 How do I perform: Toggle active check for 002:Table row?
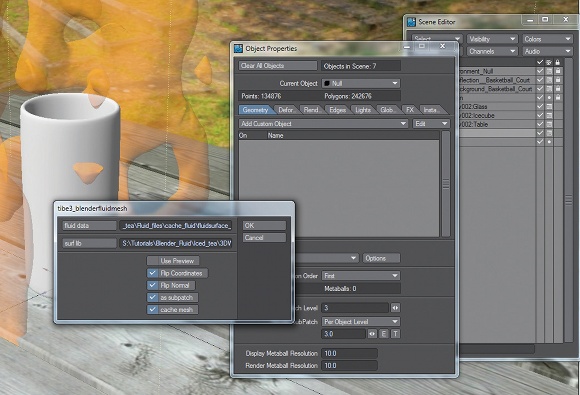click(540, 124)
